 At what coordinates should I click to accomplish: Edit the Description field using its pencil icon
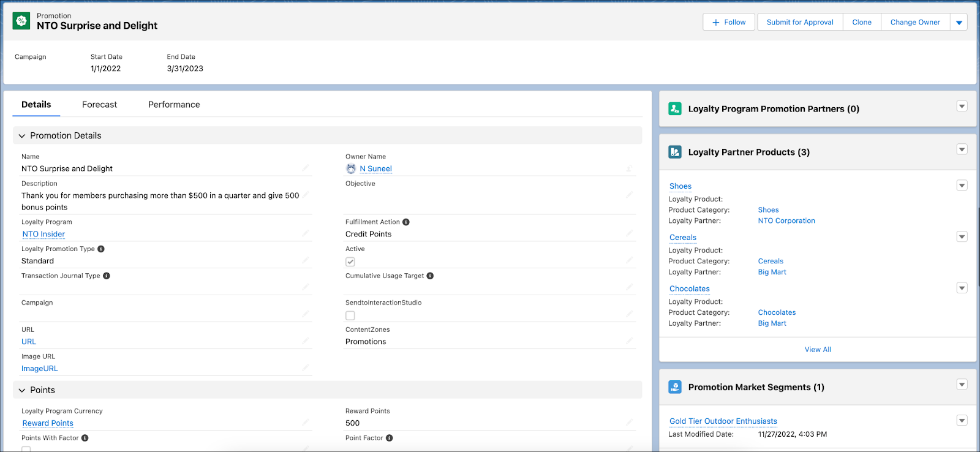pyautogui.click(x=305, y=195)
